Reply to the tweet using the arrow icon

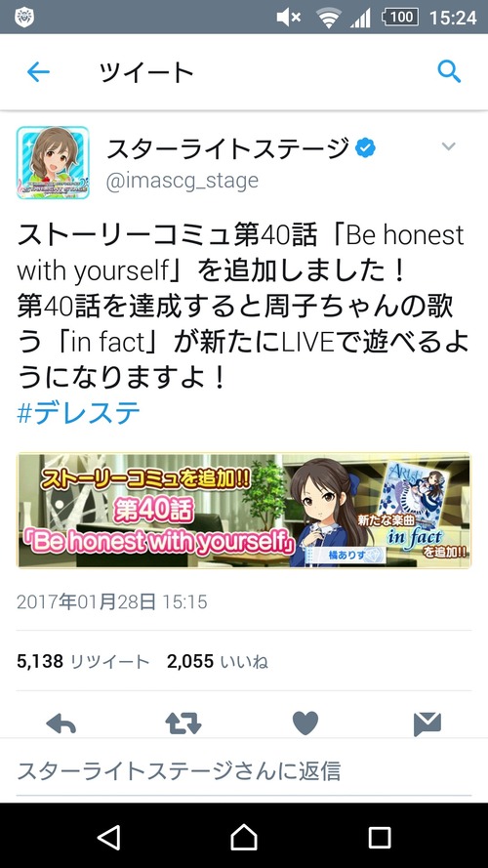[x=61, y=723]
